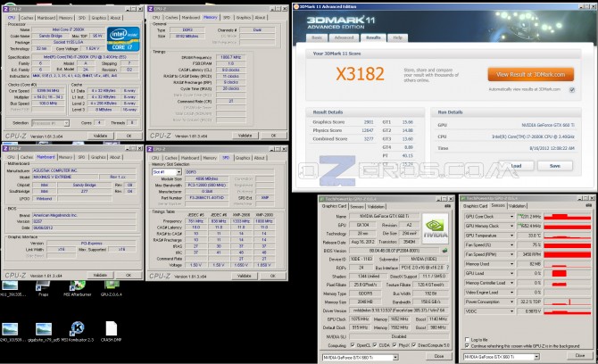Open the Advanced tab in 3DMark 11
598x364 pixels.
[x=344, y=37]
